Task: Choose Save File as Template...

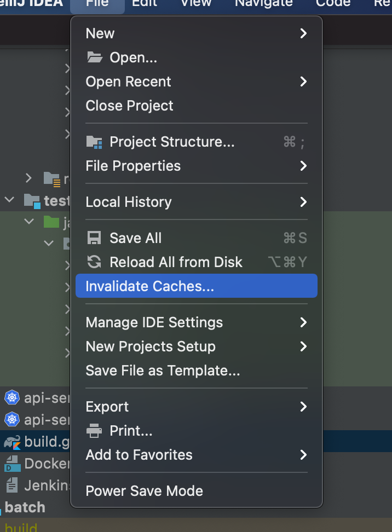Action: [x=163, y=371]
